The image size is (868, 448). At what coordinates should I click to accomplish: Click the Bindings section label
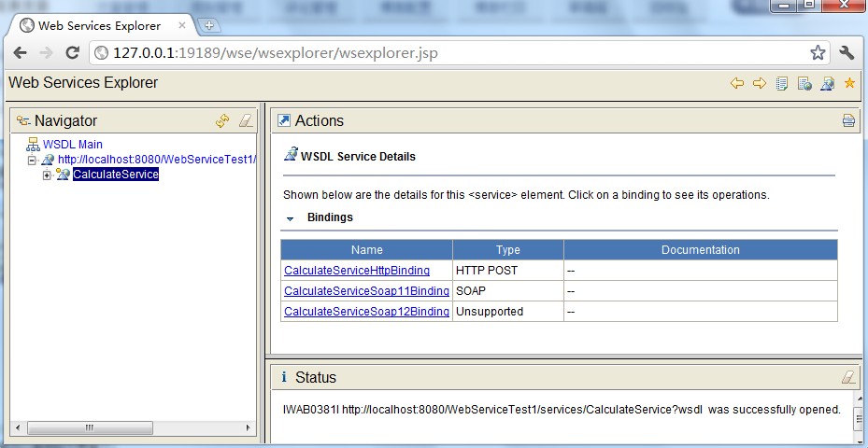(x=330, y=217)
